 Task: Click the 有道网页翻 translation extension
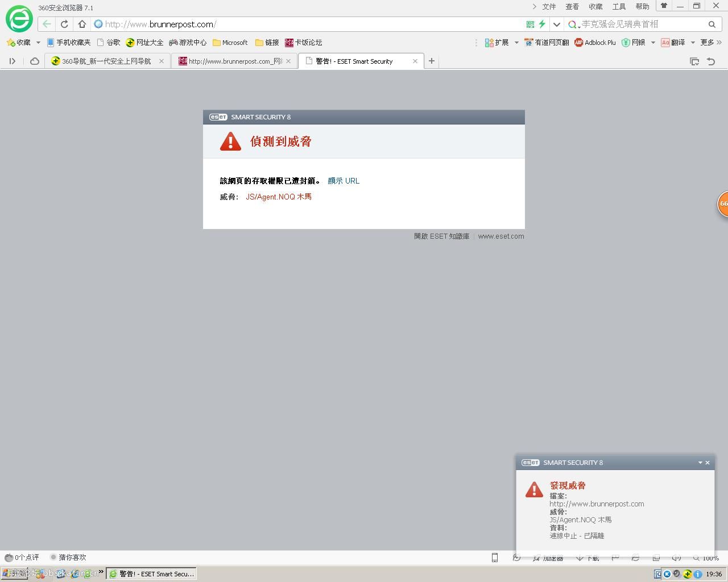(x=547, y=43)
